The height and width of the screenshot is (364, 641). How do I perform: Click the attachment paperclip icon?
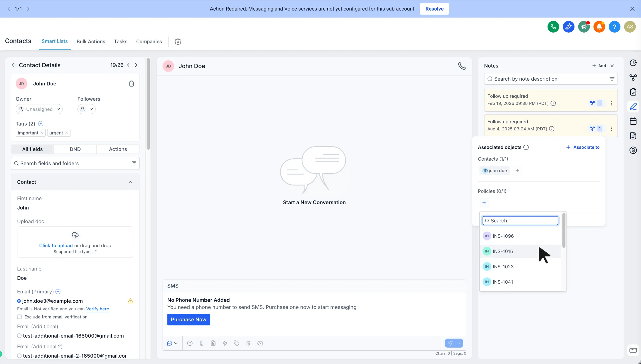[202, 343]
